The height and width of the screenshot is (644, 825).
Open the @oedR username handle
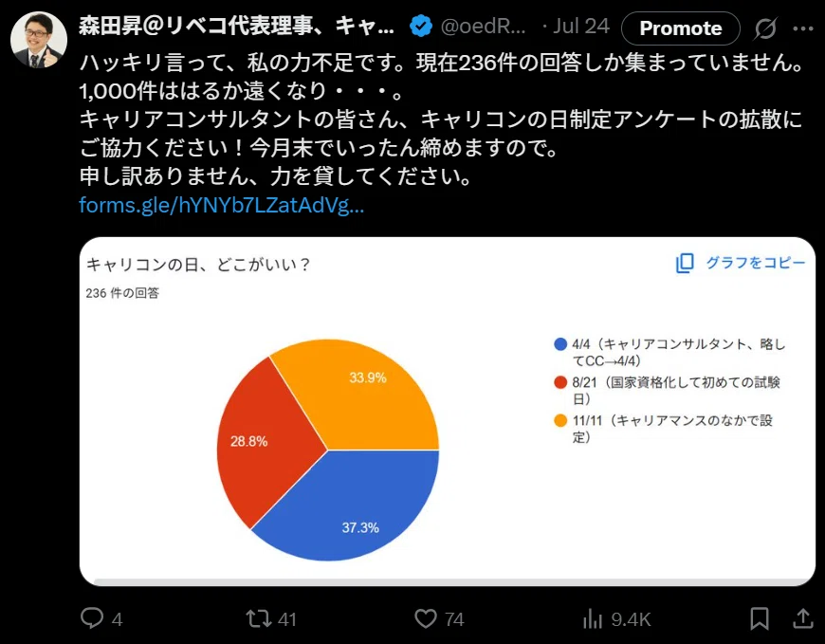click(x=483, y=27)
